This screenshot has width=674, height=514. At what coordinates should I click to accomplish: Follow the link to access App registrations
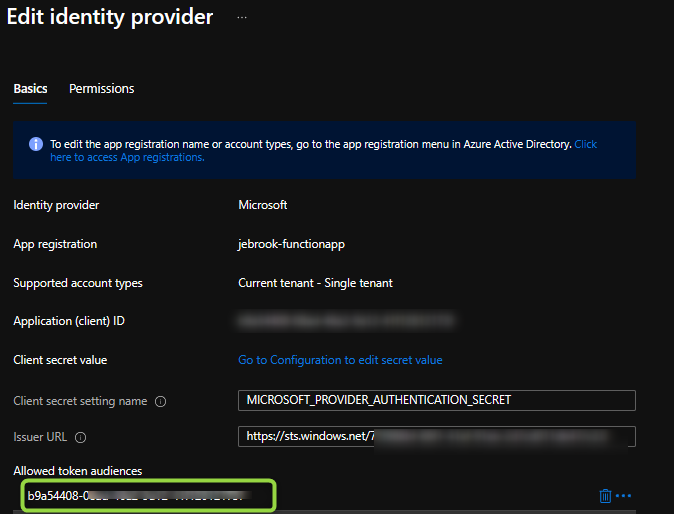tap(127, 157)
